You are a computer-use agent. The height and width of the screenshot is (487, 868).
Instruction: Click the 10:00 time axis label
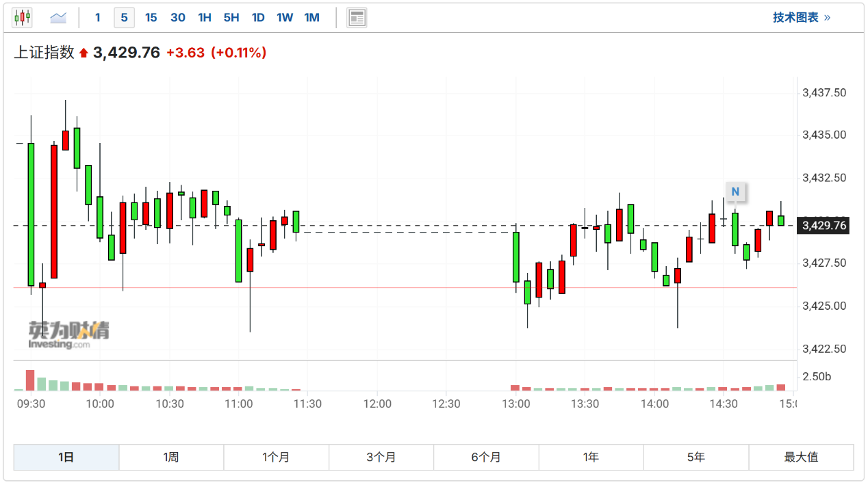100,404
